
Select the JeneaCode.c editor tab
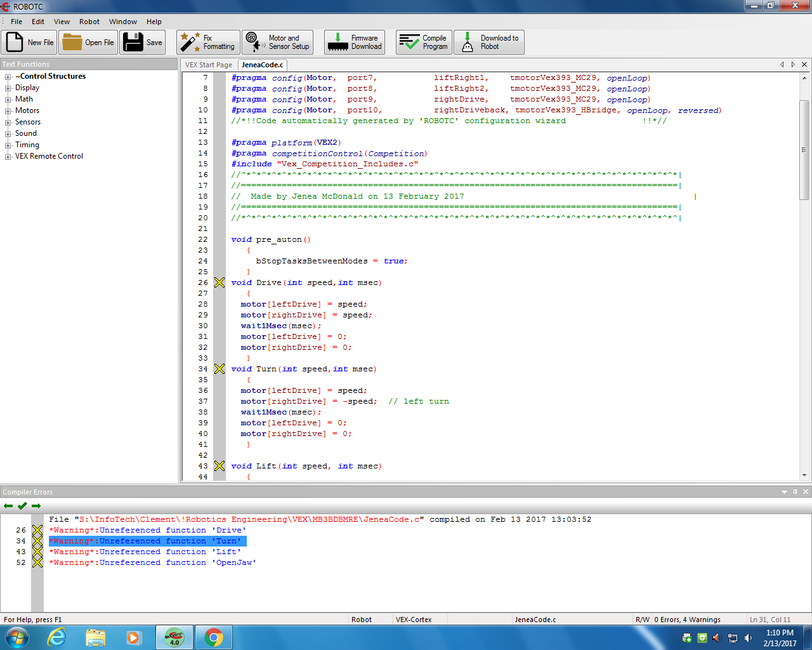click(263, 65)
